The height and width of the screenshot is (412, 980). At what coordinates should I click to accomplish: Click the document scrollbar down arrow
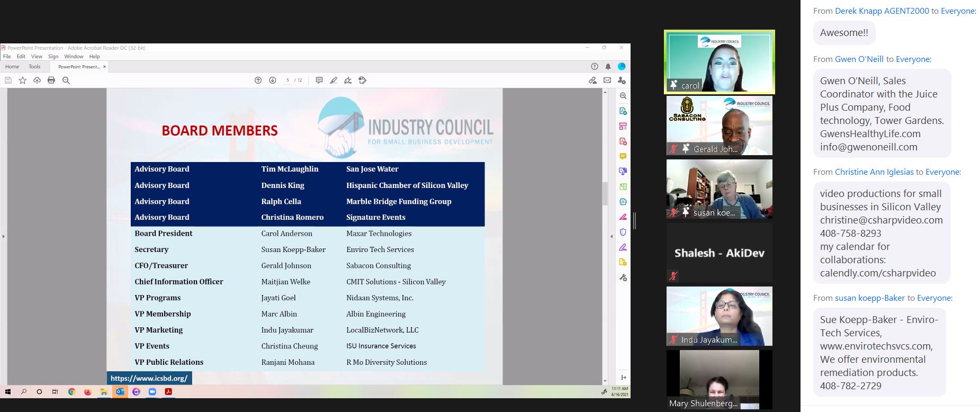point(605,381)
